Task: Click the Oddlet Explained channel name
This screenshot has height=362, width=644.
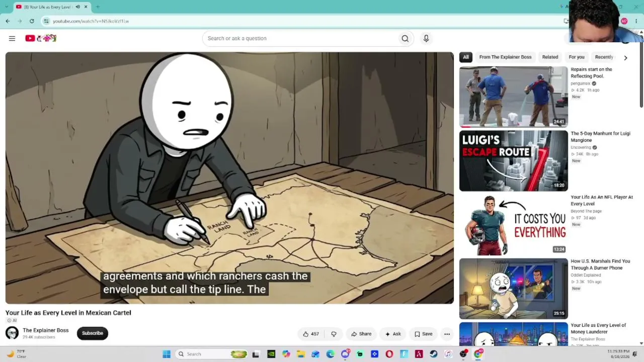Action: pyautogui.click(x=586, y=275)
